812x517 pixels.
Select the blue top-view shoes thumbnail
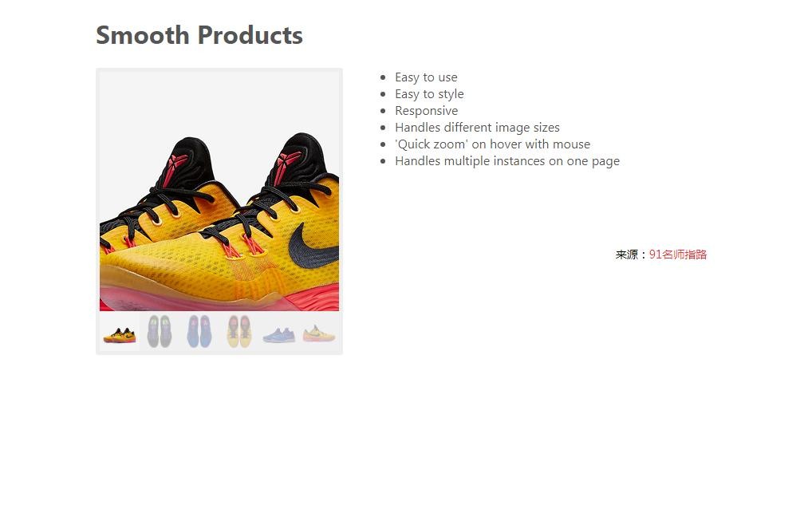pos(199,332)
